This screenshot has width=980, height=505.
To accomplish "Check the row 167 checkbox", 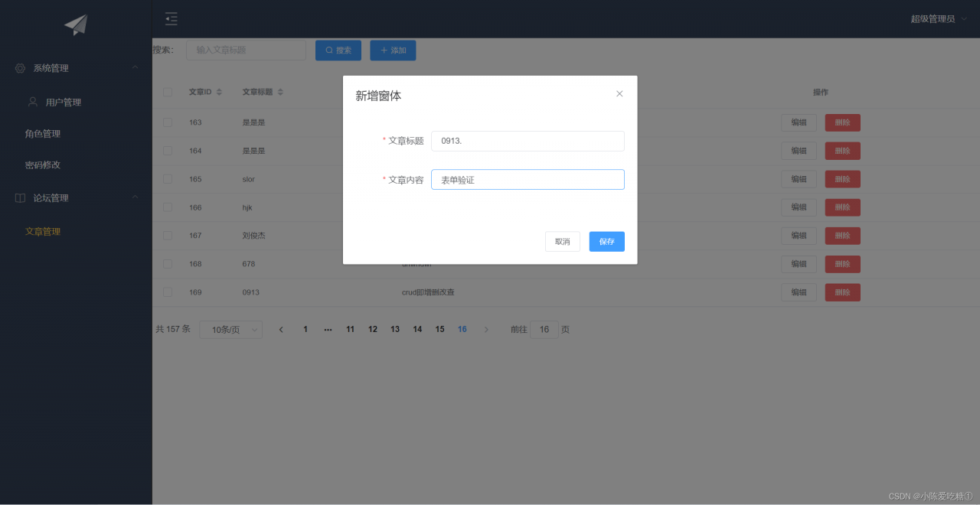I will coord(168,236).
